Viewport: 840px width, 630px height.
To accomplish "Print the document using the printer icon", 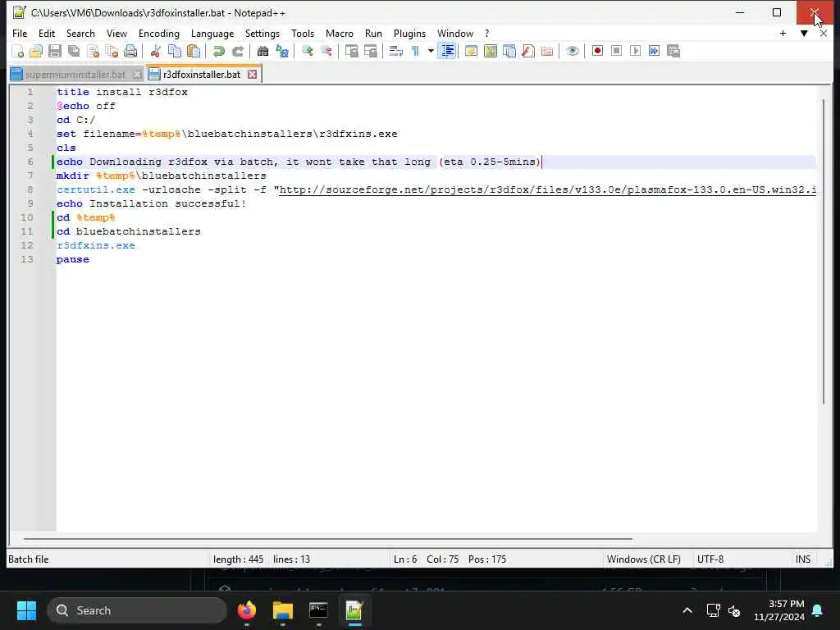I will 130,51.
